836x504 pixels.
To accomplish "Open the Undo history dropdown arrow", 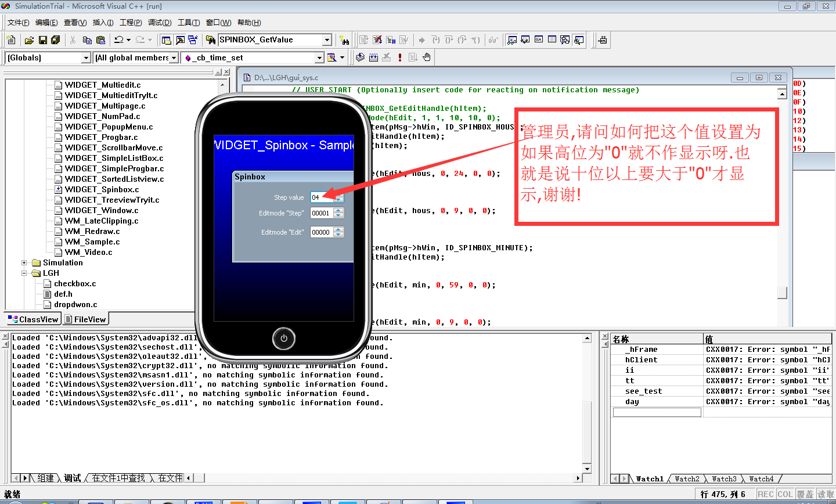I will [x=128, y=40].
